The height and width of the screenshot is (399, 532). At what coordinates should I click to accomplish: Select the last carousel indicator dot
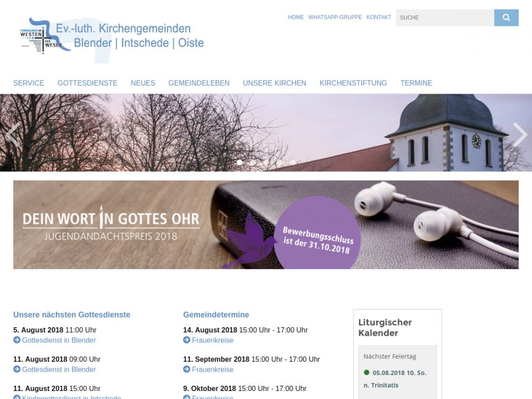click(x=293, y=163)
